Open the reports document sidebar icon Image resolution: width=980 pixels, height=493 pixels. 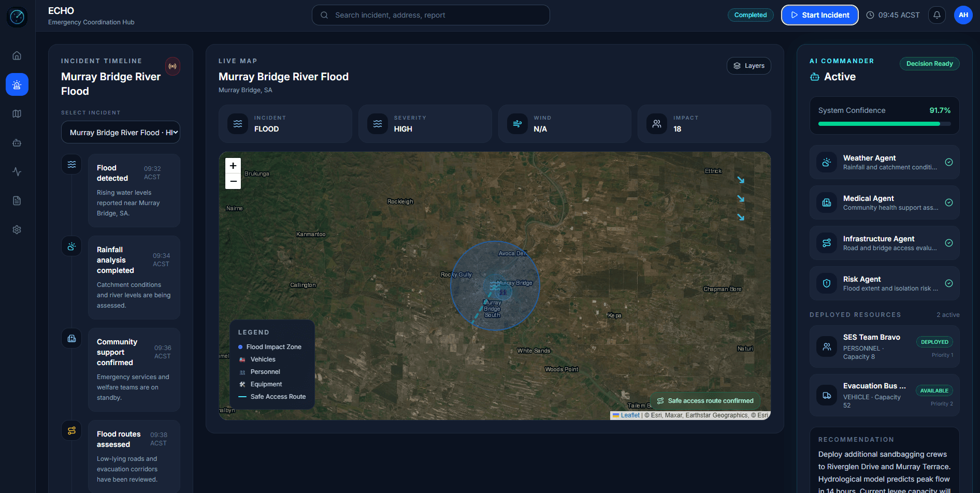[17, 200]
